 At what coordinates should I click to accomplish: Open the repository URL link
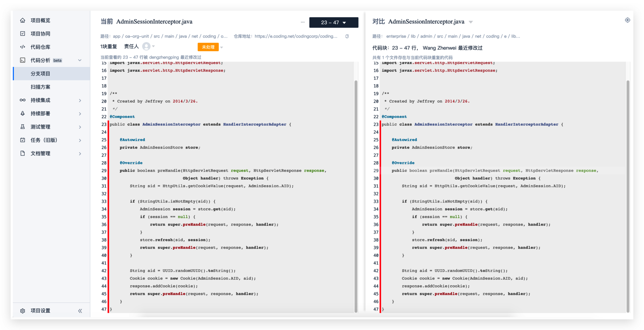296,36
